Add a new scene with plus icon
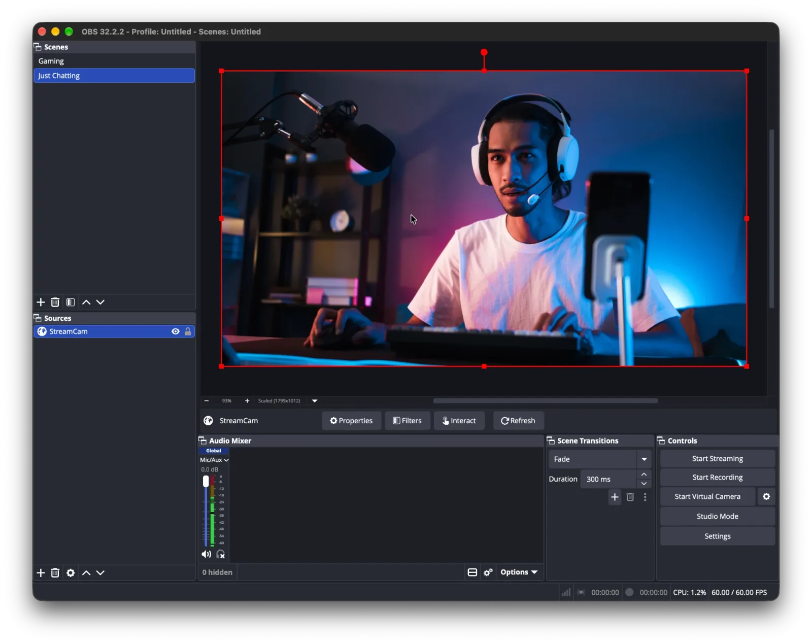The height and width of the screenshot is (644, 812). [x=41, y=302]
